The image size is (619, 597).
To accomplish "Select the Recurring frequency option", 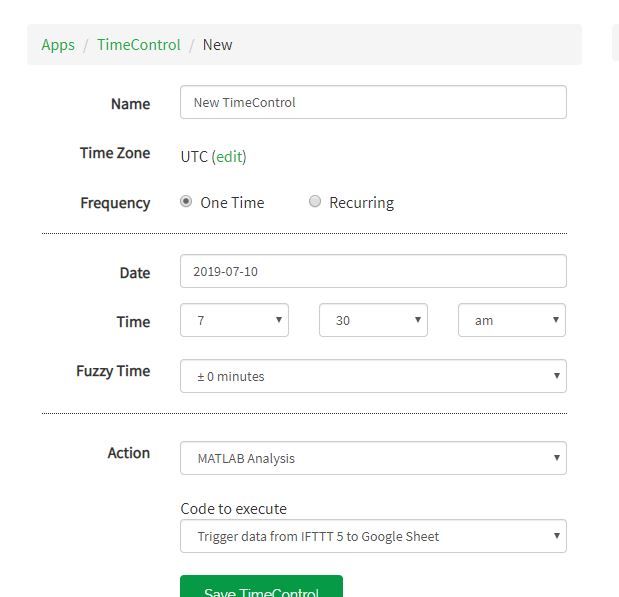I will coord(315,201).
